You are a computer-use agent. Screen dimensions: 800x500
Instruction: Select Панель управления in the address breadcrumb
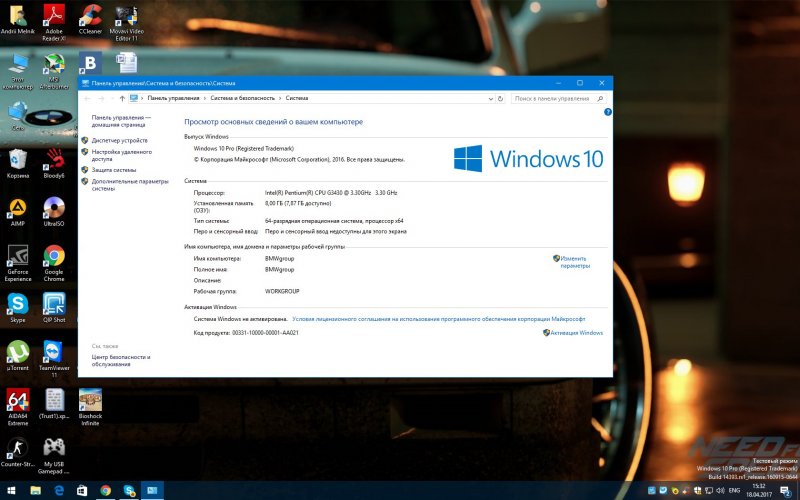coord(173,98)
